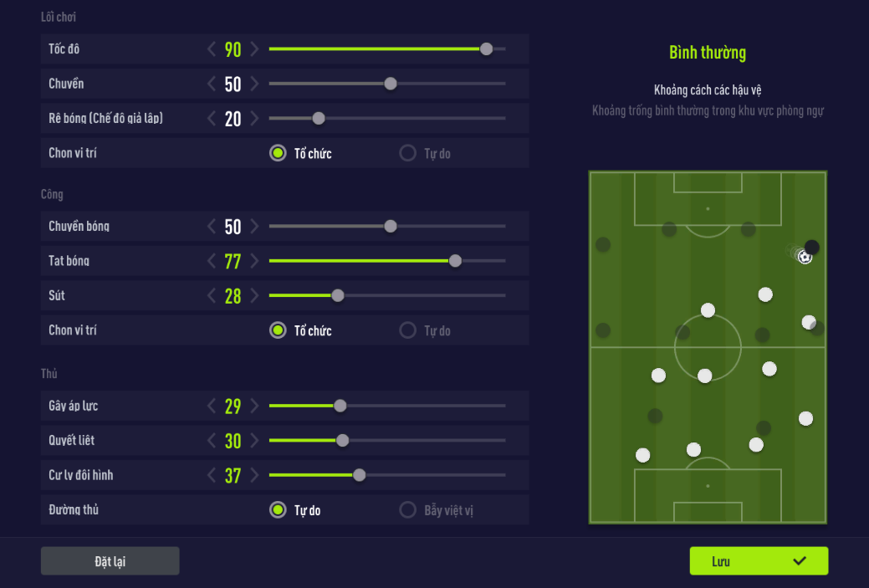Select the Tự do option for Đường thủ
Viewport: 869px width, 588px height.
pos(279,509)
